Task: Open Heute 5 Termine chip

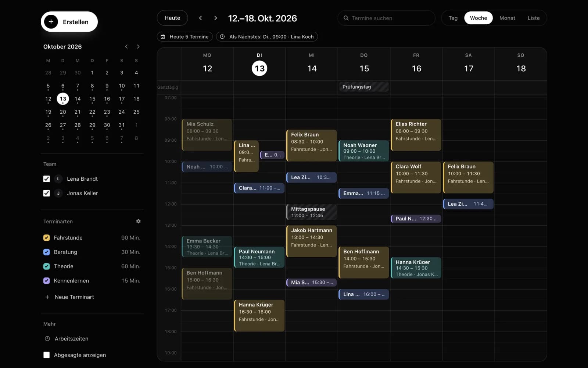Action: click(x=184, y=37)
